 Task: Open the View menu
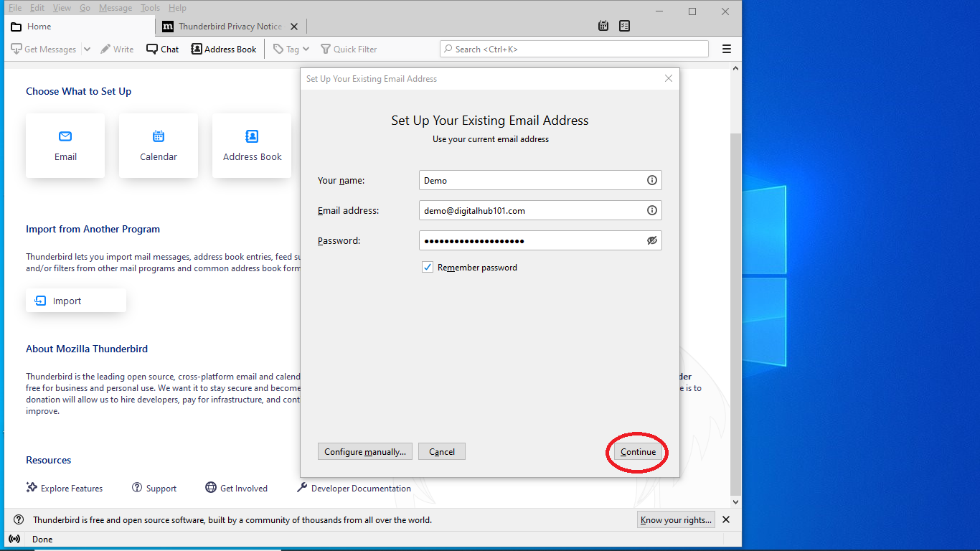tap(62, 8)
